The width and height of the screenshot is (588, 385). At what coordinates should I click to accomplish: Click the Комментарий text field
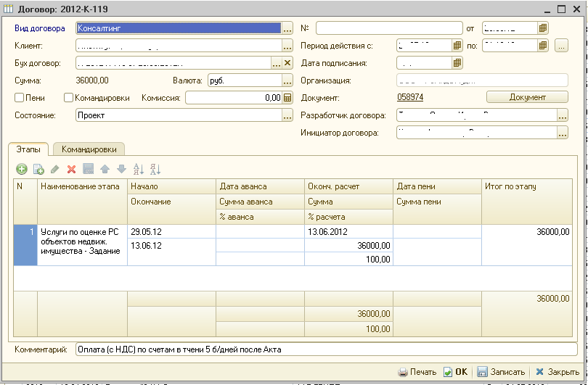point(326,349)
